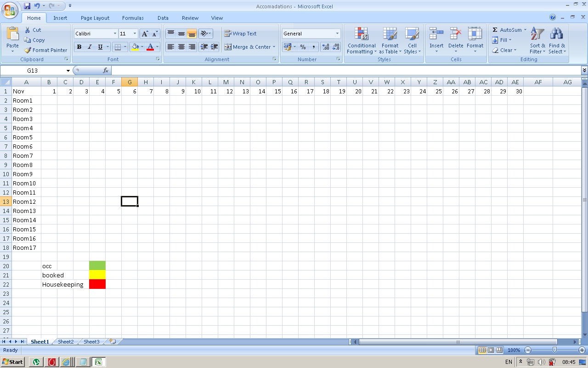Copy the selected cell
The height and width of the screenshot is (368, 588).
(34, 40)
